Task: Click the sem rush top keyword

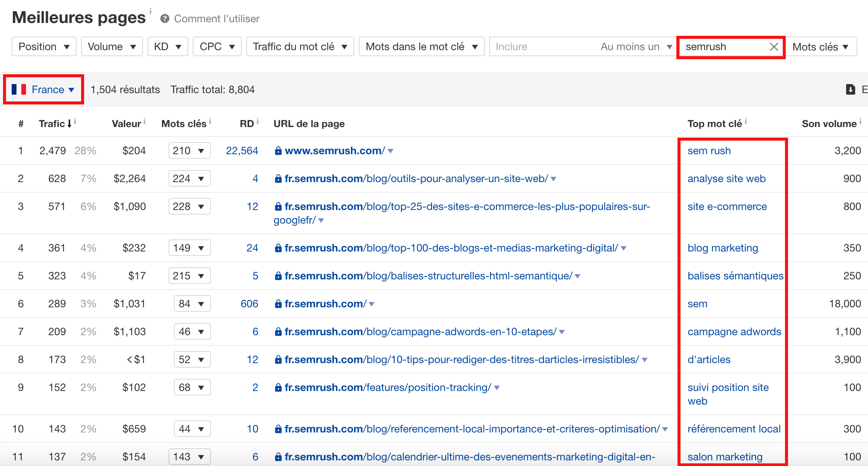Action: coord(709,151)
